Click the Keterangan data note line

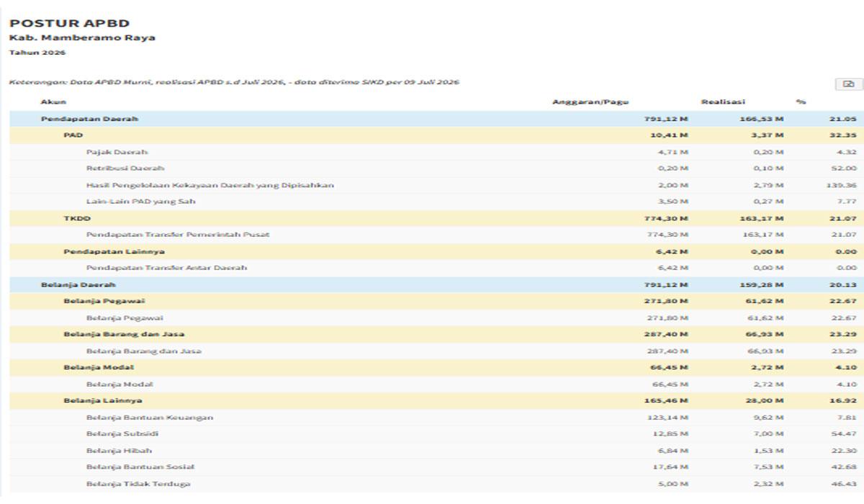tap(234, 82)
